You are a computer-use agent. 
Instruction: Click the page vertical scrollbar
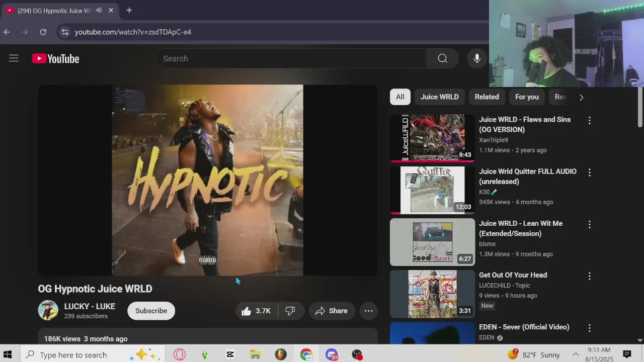point(640,107)
